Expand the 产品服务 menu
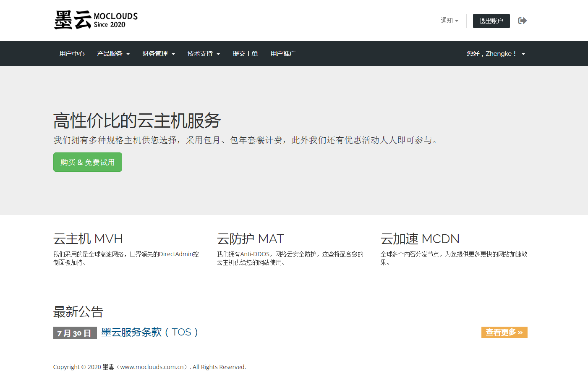 click(113, 54)
